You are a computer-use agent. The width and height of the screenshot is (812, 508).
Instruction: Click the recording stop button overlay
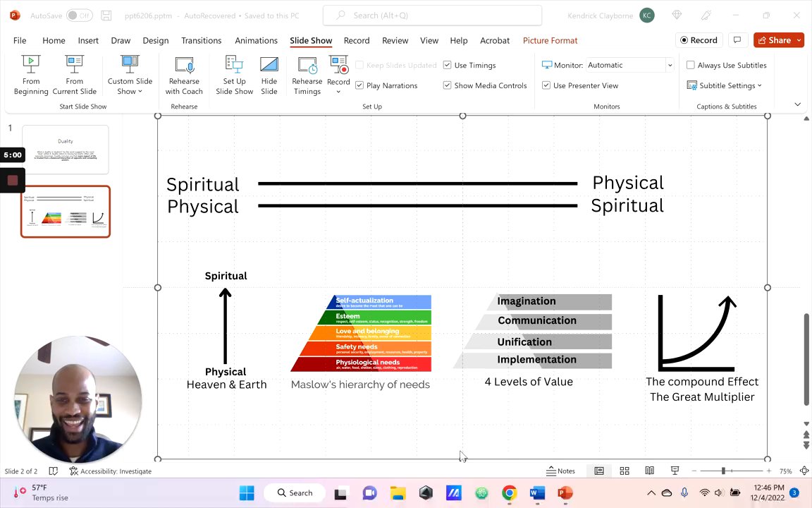tap(13, 181)
